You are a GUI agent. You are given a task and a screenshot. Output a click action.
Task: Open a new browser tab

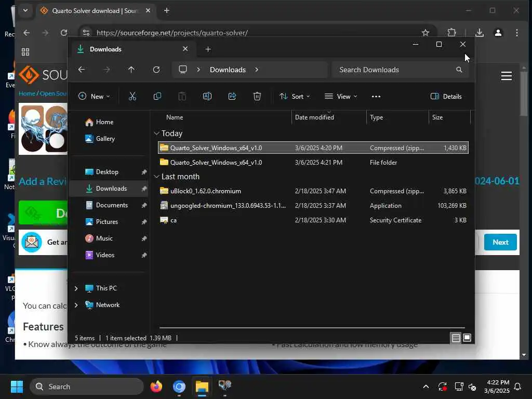click(x=167, y=10)
